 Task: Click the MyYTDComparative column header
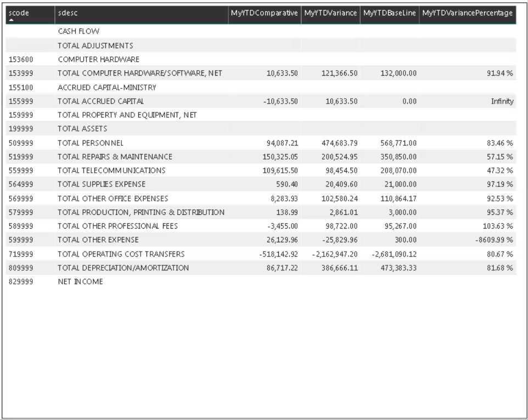265,13
